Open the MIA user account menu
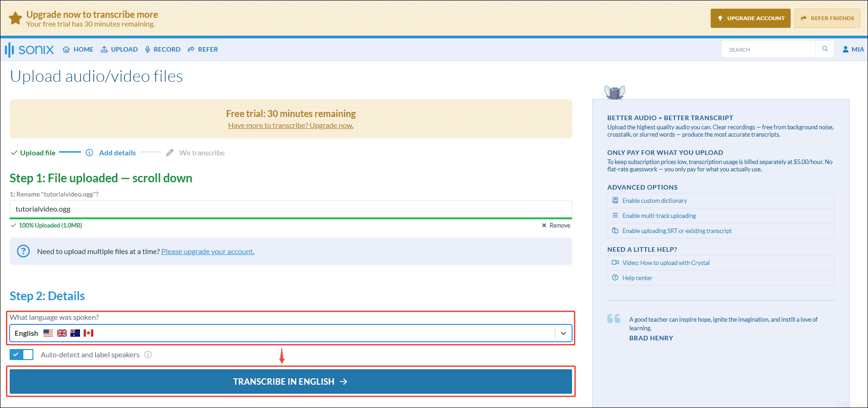The width and height of the screenshot is (868, 408). coord(853,49)
